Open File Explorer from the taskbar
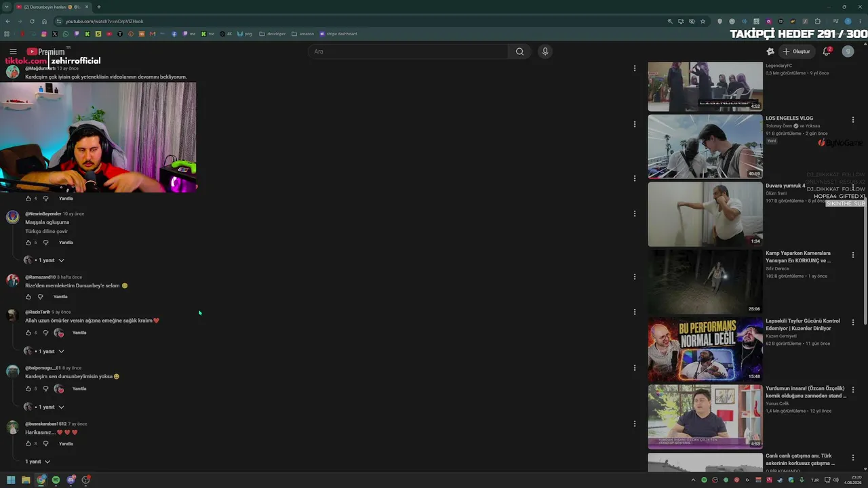The width and height of the screenshot is (868, 488). pos(26,480)
